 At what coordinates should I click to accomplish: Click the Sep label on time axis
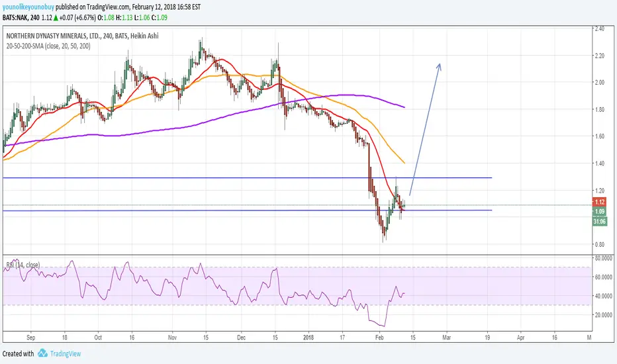pyautogui.click(x=30, y=338)
